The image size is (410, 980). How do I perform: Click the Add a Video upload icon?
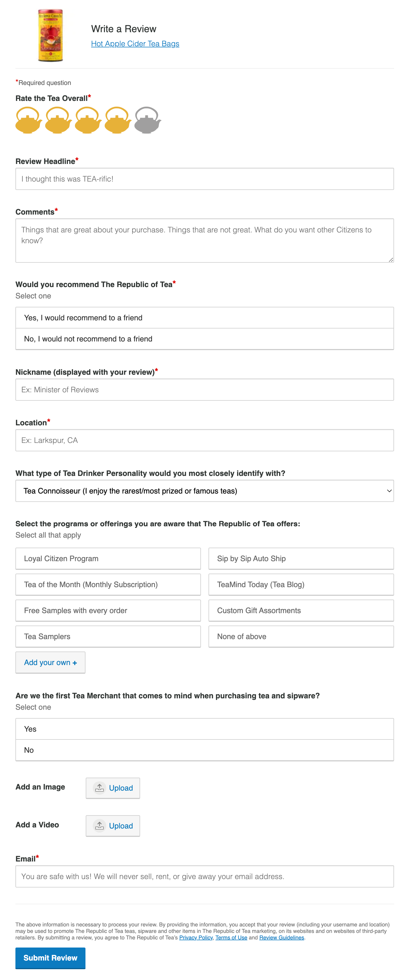(100, 826)
